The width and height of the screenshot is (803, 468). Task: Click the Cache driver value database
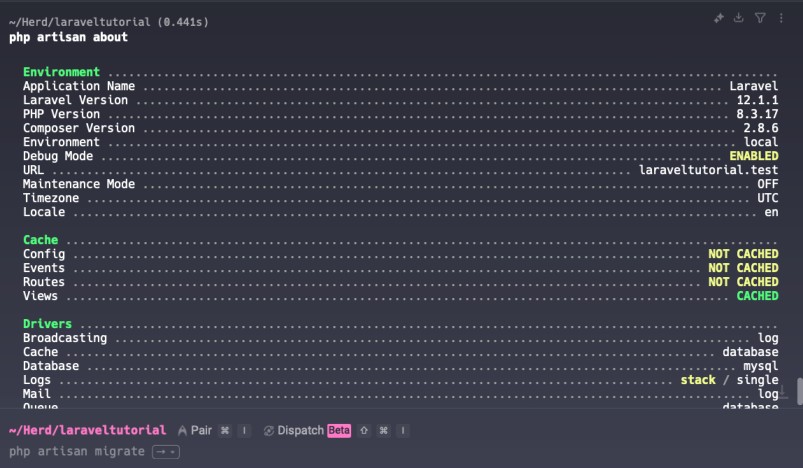click(x=750, y=352)
